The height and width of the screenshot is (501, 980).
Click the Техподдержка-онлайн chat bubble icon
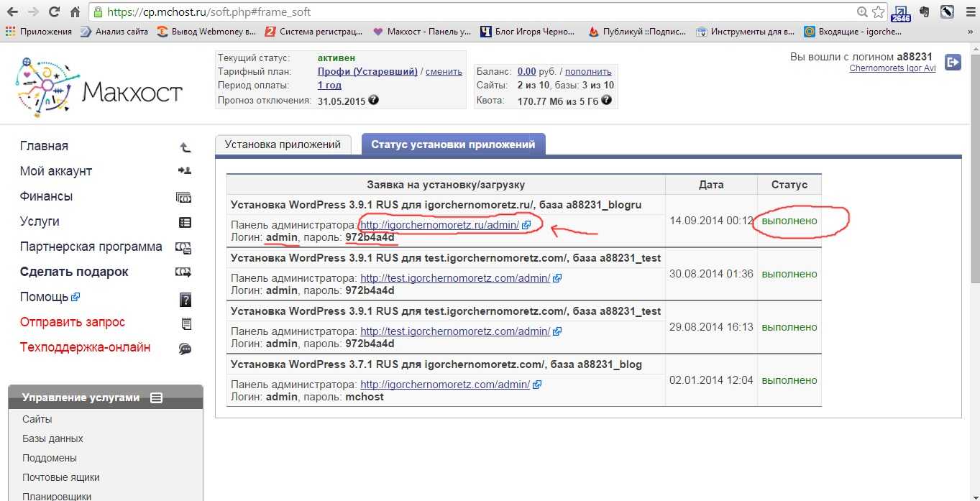[185, 349]
